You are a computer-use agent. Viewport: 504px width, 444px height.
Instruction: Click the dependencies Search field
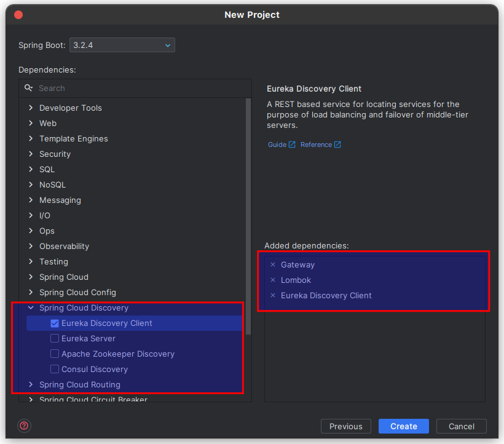(x=135, y=88)
